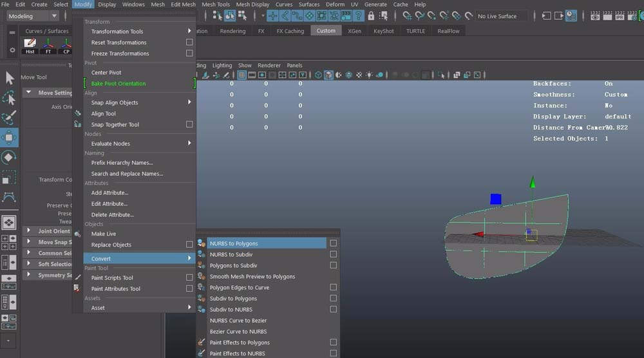Open the Modeling menu set dropdown

click(53, 16)
